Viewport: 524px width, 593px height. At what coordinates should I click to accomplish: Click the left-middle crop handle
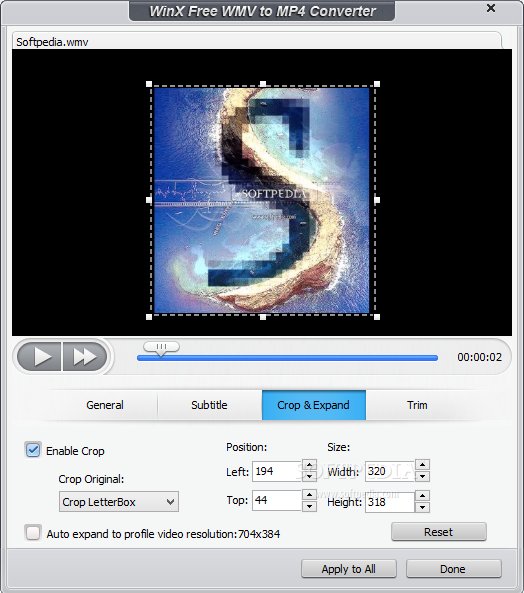point(149,200)
